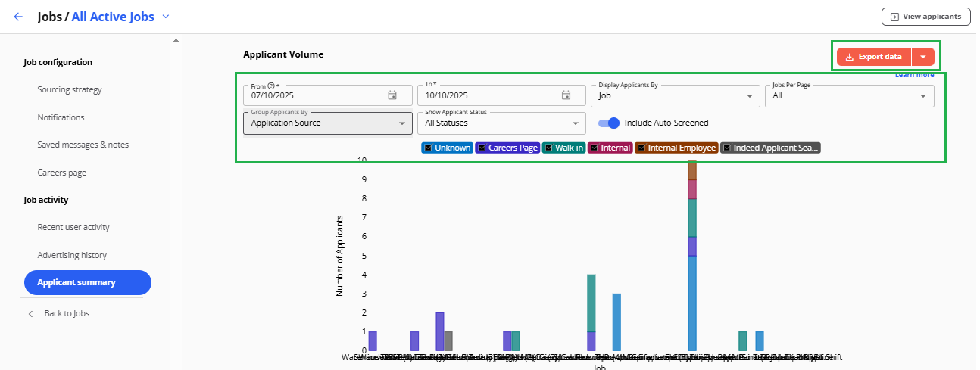
Task: Uncheck the Internal legend checkbox
Action: [x=595, y=148]
